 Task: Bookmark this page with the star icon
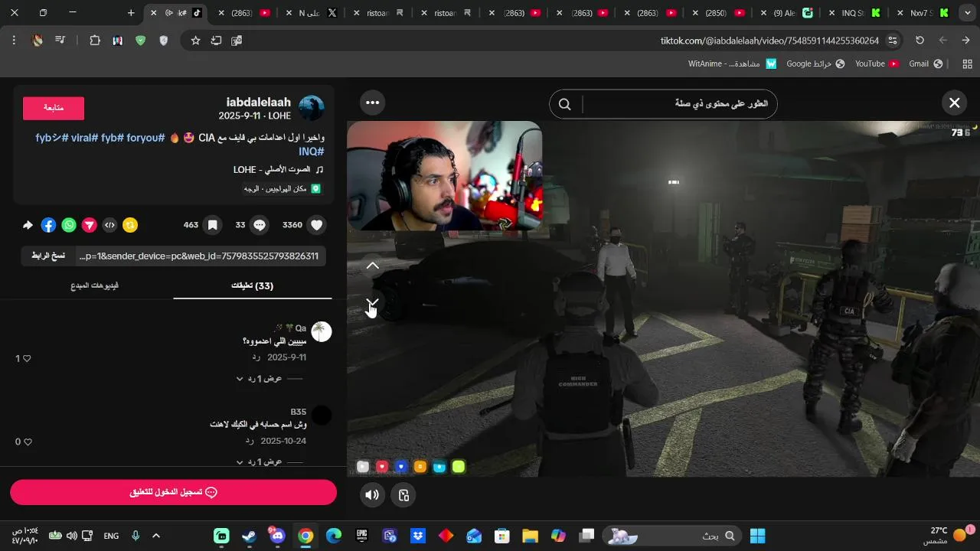[x=195, y=41]
